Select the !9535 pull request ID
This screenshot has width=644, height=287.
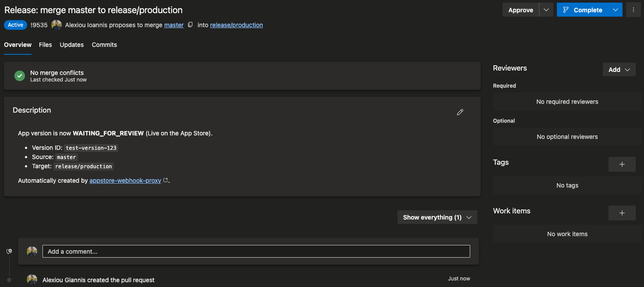pyautogui.click(x=39, y=25)
